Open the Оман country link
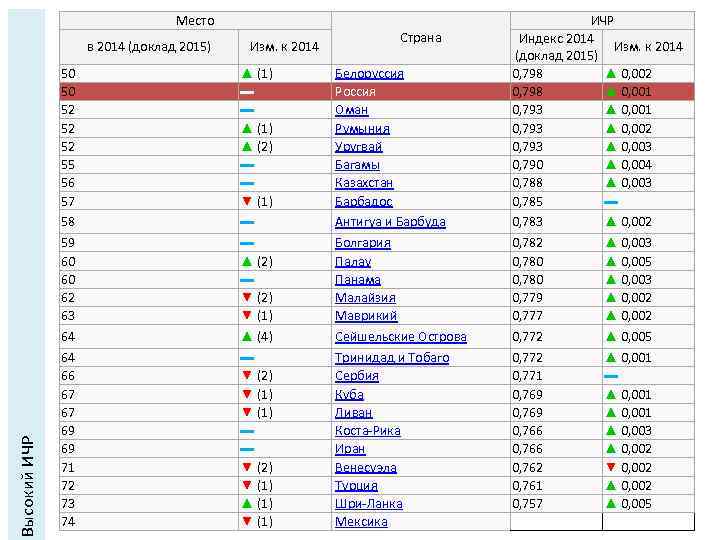This screenshot has width=720, height=540. click(x=351, y=110)
